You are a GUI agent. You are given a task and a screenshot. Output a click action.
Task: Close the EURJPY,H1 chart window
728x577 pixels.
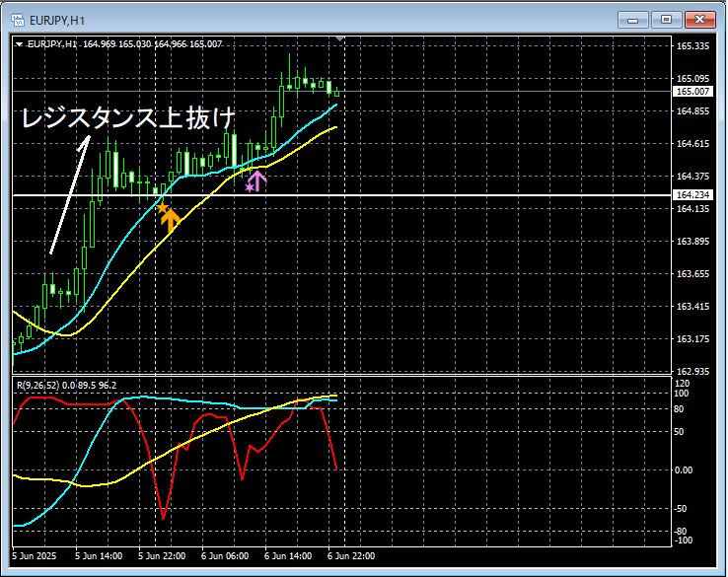[x=700, y=20]
